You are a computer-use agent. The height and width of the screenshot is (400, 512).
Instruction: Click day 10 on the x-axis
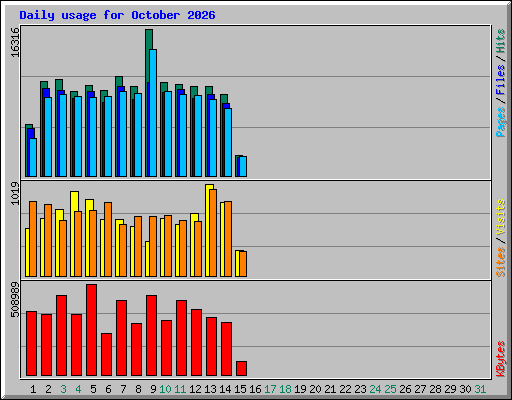165,389
